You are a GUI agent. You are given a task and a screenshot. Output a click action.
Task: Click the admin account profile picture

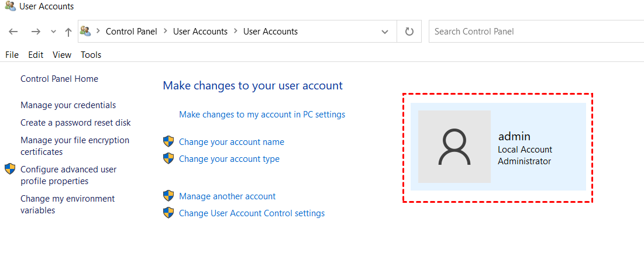[x=454, y=147]
